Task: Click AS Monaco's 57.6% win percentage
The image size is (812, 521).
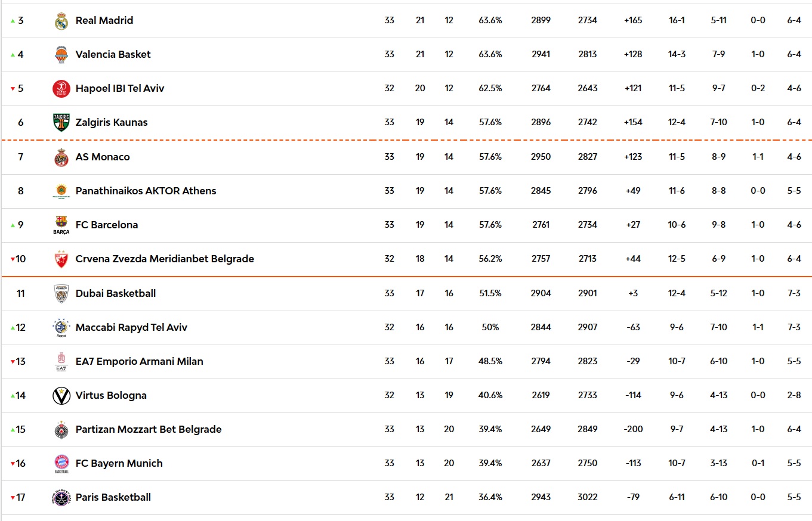Action: 490,157
